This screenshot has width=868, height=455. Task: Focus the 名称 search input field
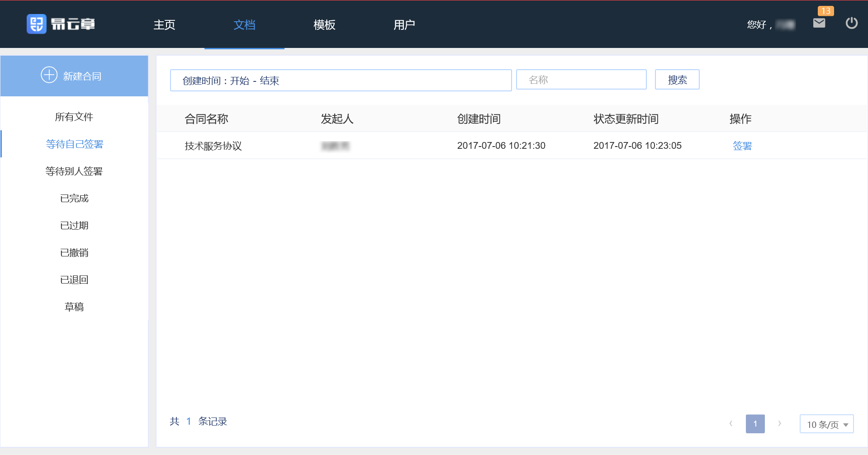[581, 80]
